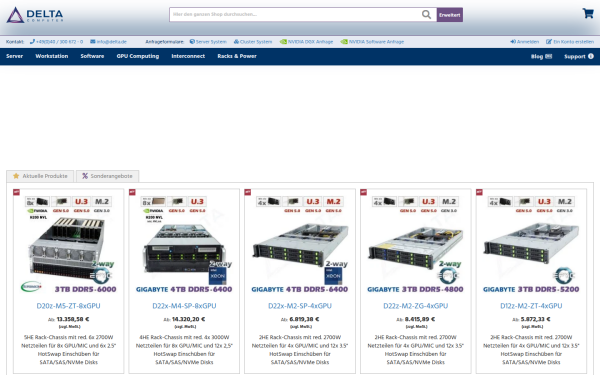The width and height of the screenshot is (600, 375).
Task: Click the info@delta.de email link
Action: click(x=108, y=42)
